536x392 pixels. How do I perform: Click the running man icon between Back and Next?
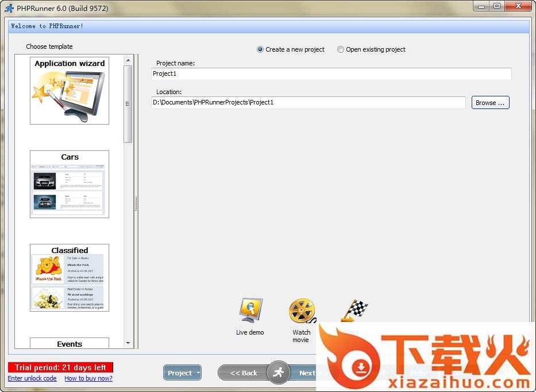coord(278,372)
